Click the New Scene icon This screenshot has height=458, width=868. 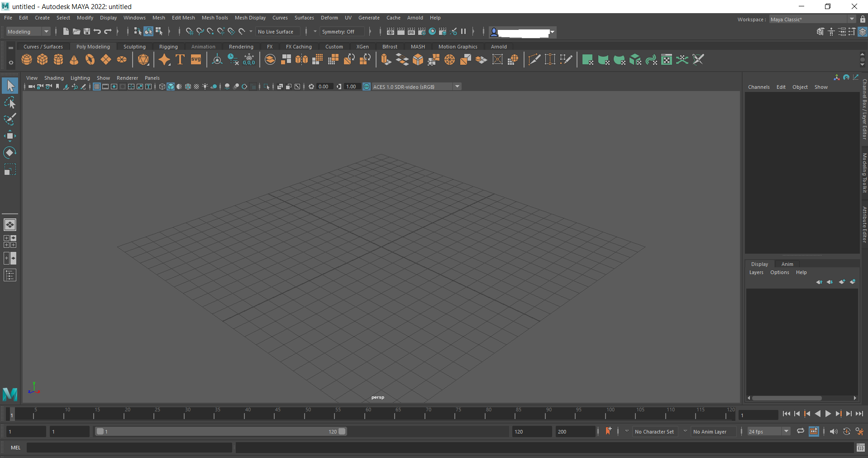tap(66, 31)
